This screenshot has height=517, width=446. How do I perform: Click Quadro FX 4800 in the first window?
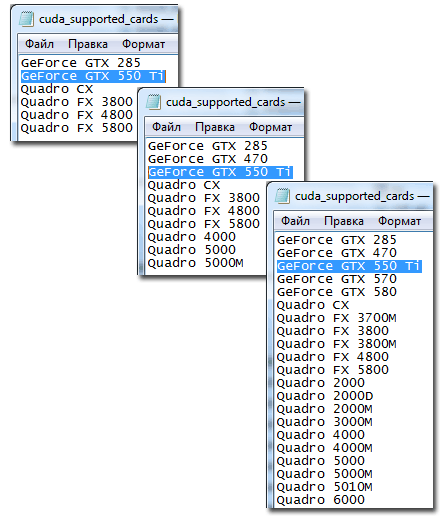point(77,115)
